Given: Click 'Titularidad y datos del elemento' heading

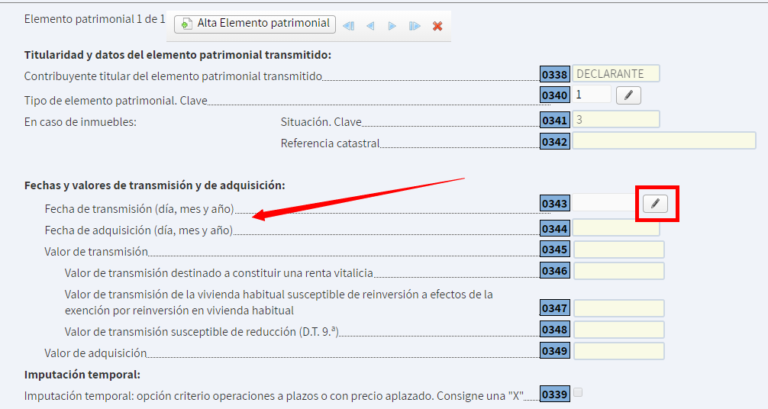Looking at the screenshot, I should click(178, 55).
